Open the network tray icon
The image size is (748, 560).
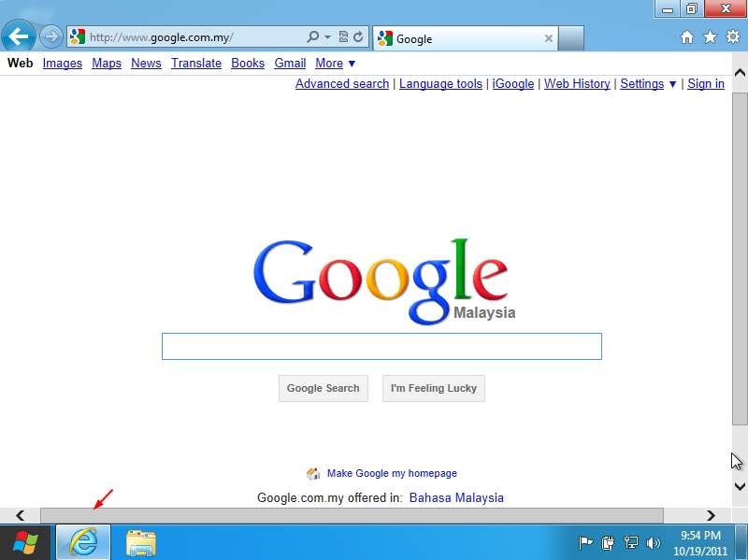[631, 542]
